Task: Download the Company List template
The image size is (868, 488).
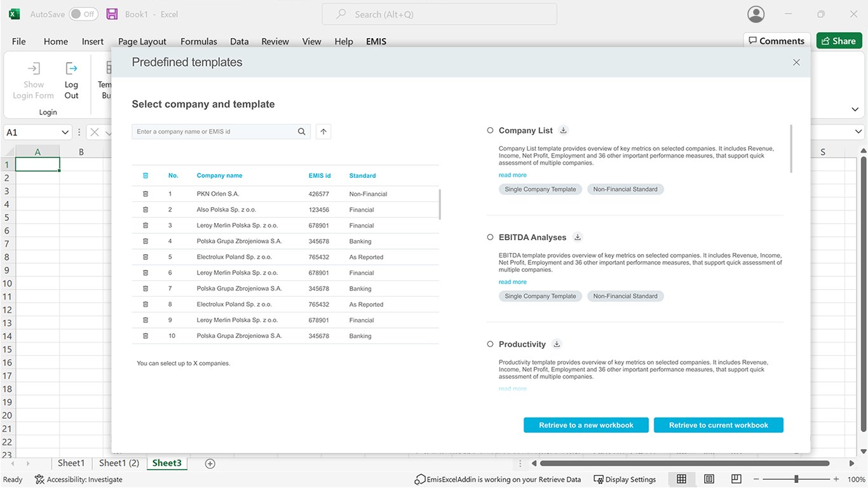Action: (563, 130)
